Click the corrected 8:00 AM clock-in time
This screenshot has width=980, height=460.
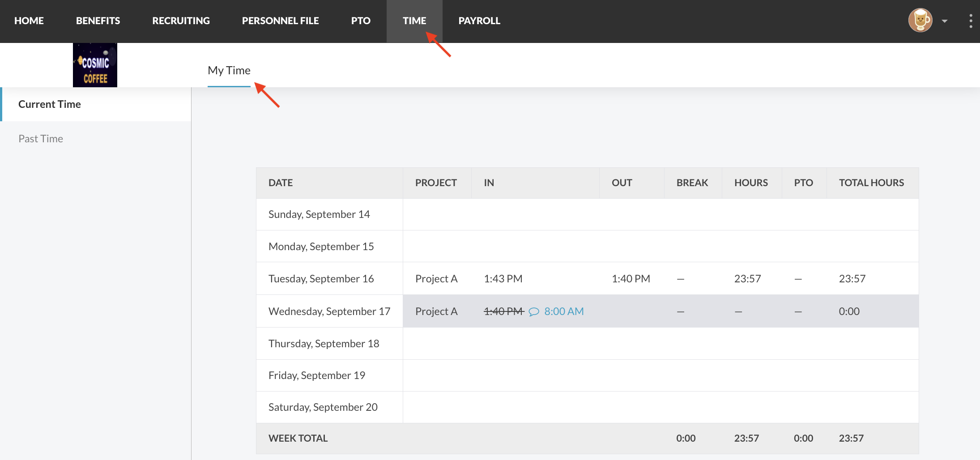coord(564,311)
